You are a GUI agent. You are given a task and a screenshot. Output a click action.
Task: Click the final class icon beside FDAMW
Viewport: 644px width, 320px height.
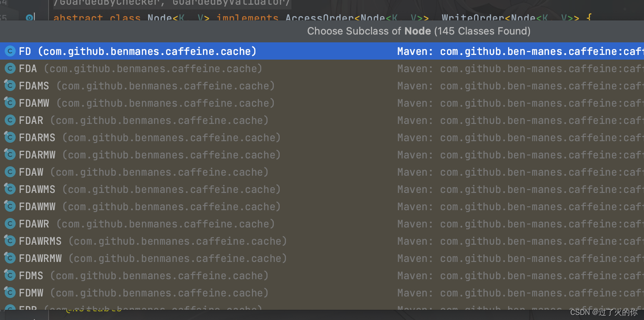tap(10, 103)
